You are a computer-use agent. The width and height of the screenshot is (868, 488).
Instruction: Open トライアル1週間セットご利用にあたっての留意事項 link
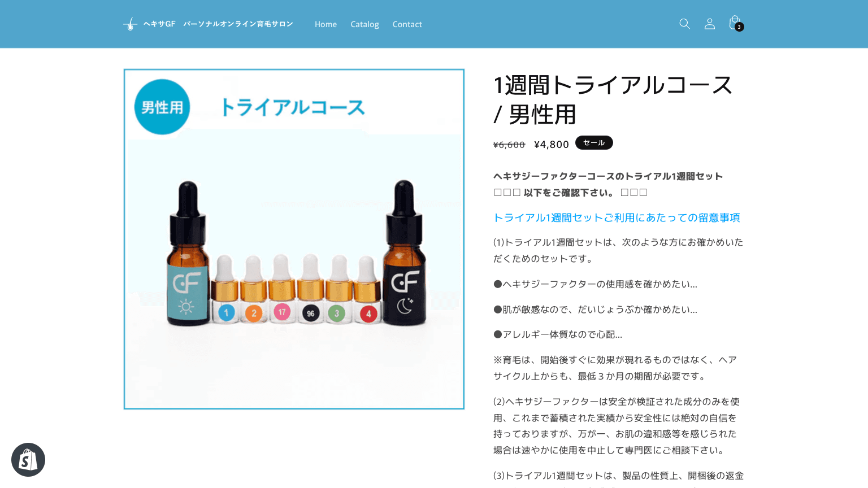617,217
